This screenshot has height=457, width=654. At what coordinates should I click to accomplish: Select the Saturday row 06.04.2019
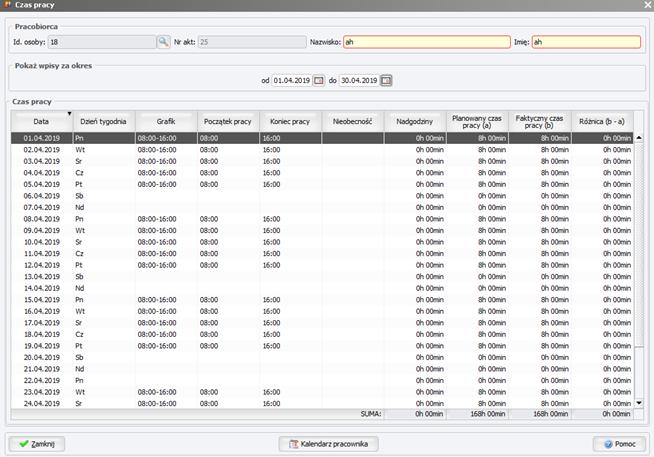(x=322, y=196)
